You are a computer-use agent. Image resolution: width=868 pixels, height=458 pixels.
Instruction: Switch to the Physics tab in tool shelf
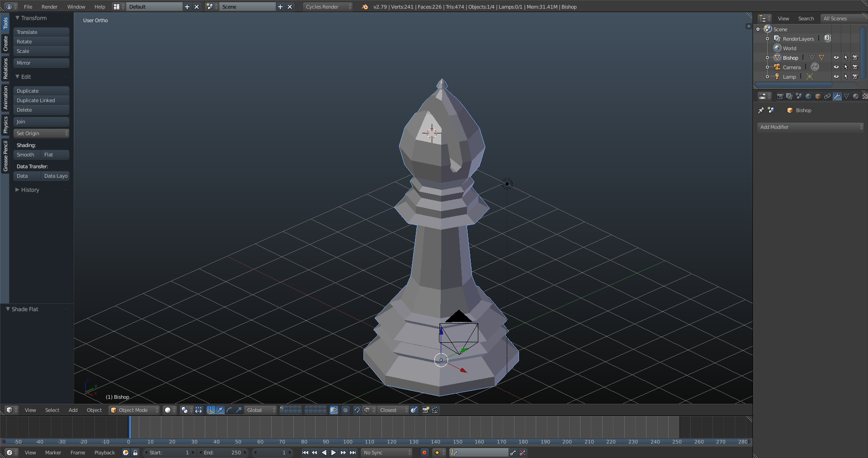[x=5, y=124]
